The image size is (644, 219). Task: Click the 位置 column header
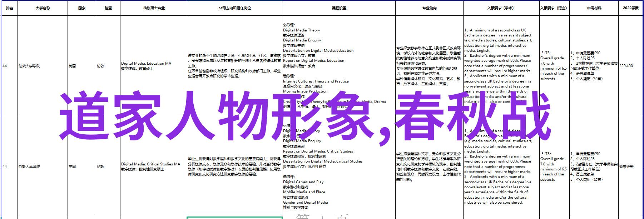108,8
